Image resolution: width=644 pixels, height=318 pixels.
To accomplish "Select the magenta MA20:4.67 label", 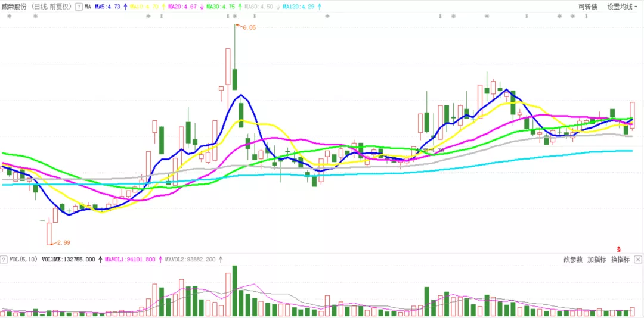I will (x=182, y=7).
